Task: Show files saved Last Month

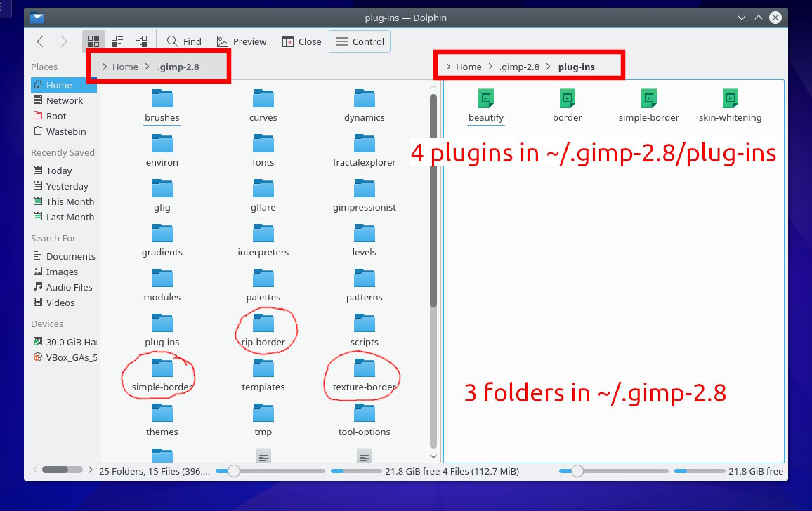Action: tap(64, 217)
